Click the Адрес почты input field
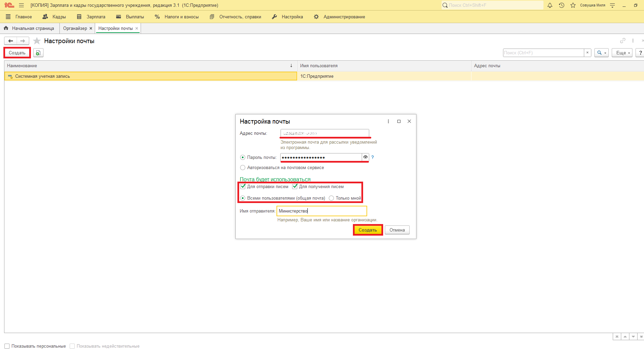This screenshot has height=349, width=644. click(325, 133)
